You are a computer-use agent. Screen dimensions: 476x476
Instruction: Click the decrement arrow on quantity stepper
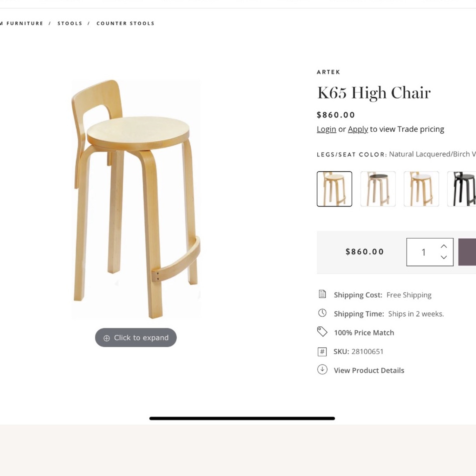click(x=444, y=258)
